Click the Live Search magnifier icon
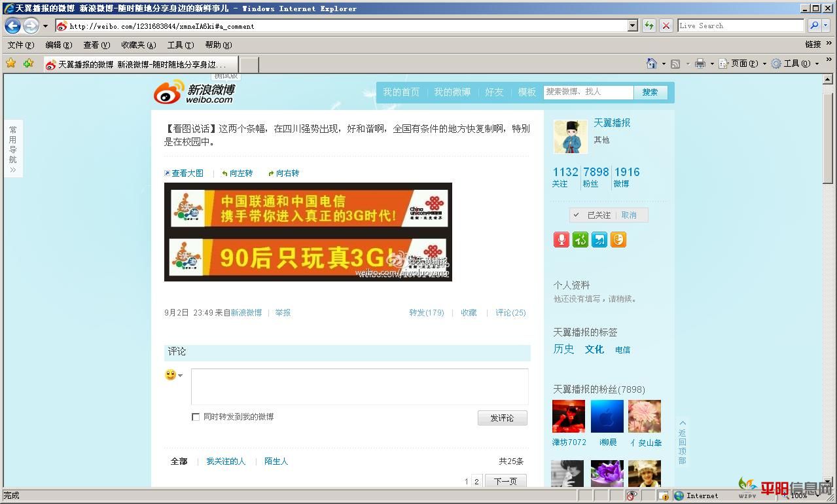 [814, 26]
